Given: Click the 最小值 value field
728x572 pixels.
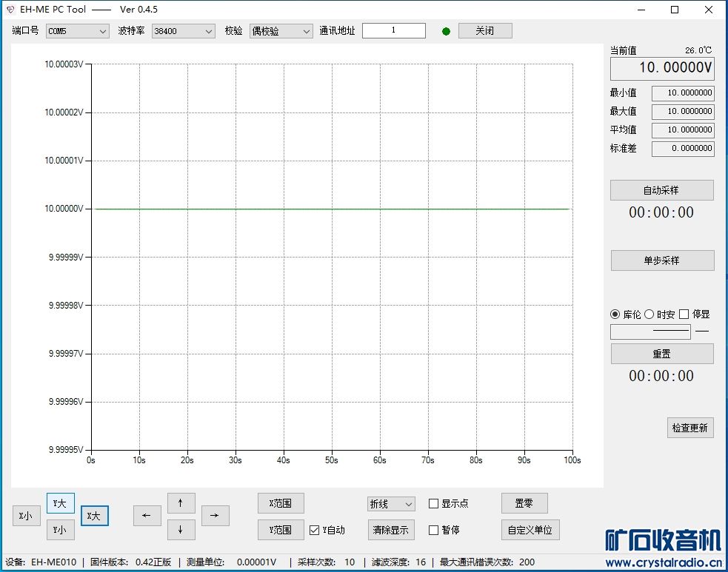Looking at the screenshot, I should click(683, 93).
